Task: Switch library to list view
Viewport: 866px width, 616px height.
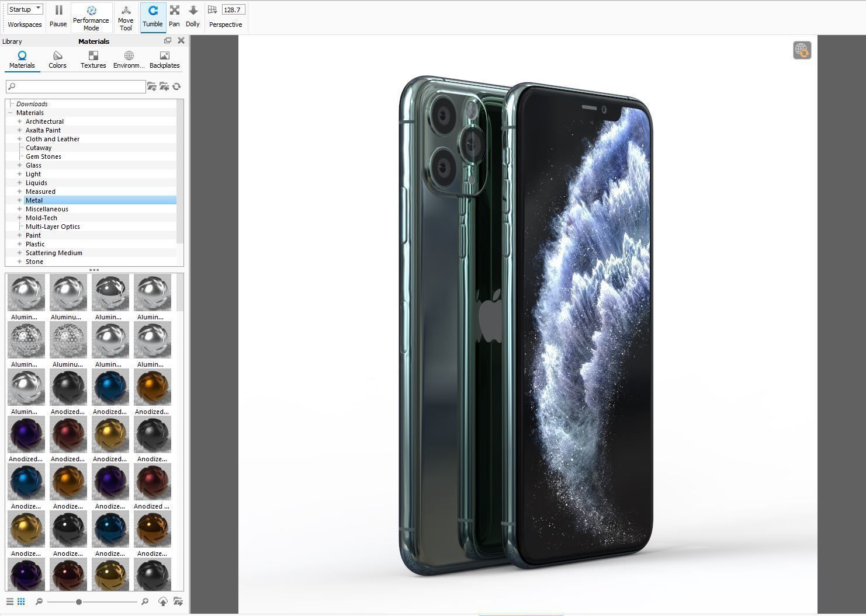Action: (x=10, y=601)
